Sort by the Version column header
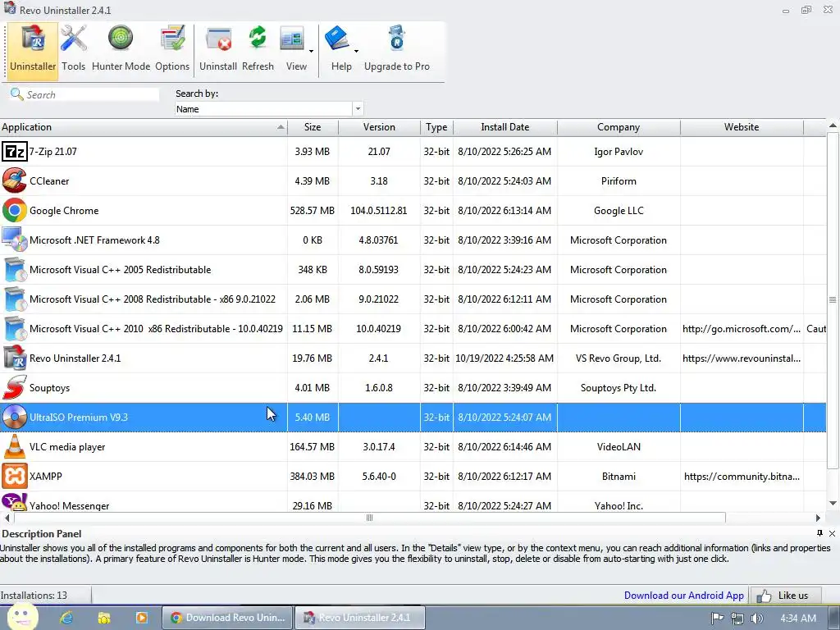The image size is (840, 630). tap(379, 127)
